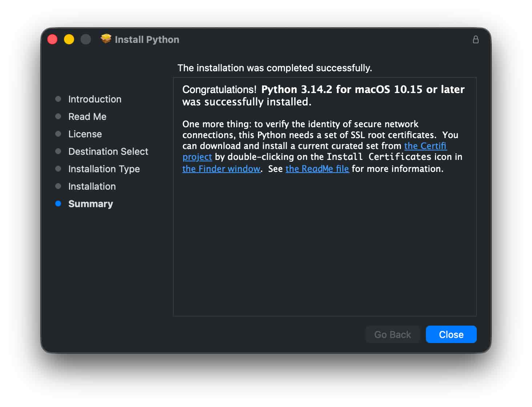Click the grayed-out zoom window button
532x407 pixels.
[x=86, y=39]
